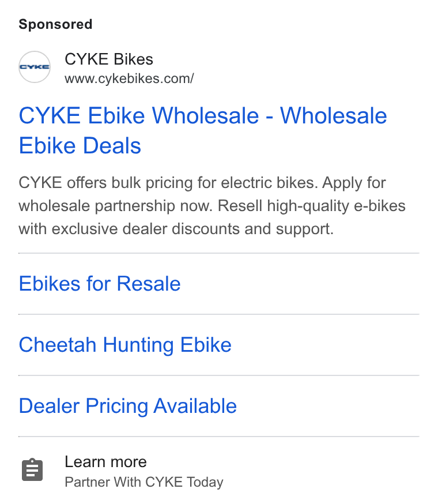Click the word 'Wholesale' at headline's end
This screenshot has height=504, width=438.
pos(334,115)
